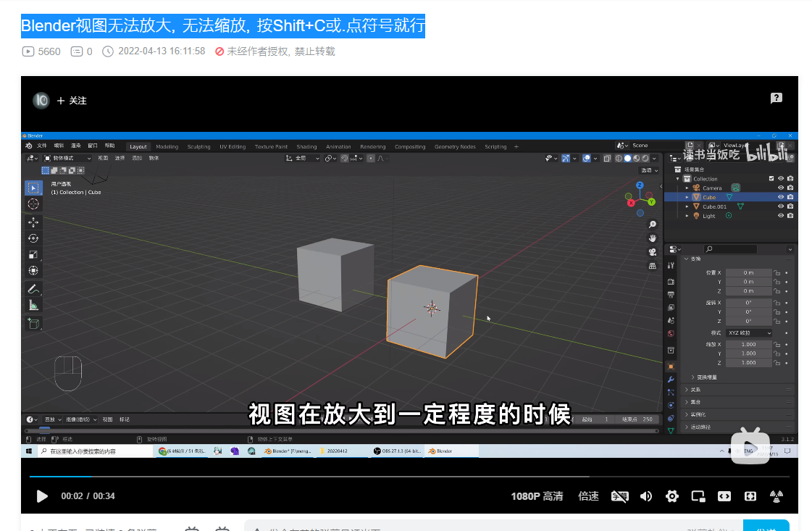
Task: Open the XYZ 欧拉 rotation mode dropdown
Action: pos(749,333)
